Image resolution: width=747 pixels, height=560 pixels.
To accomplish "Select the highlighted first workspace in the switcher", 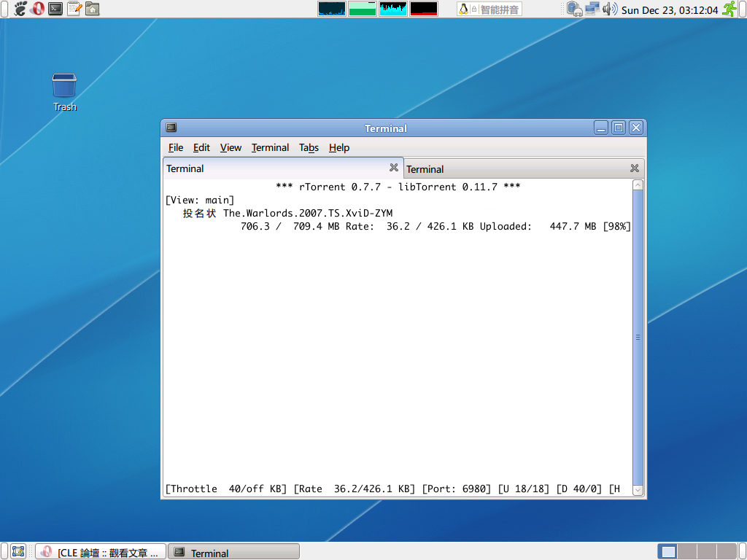I will pyautogui.click(x=667, y=551).
